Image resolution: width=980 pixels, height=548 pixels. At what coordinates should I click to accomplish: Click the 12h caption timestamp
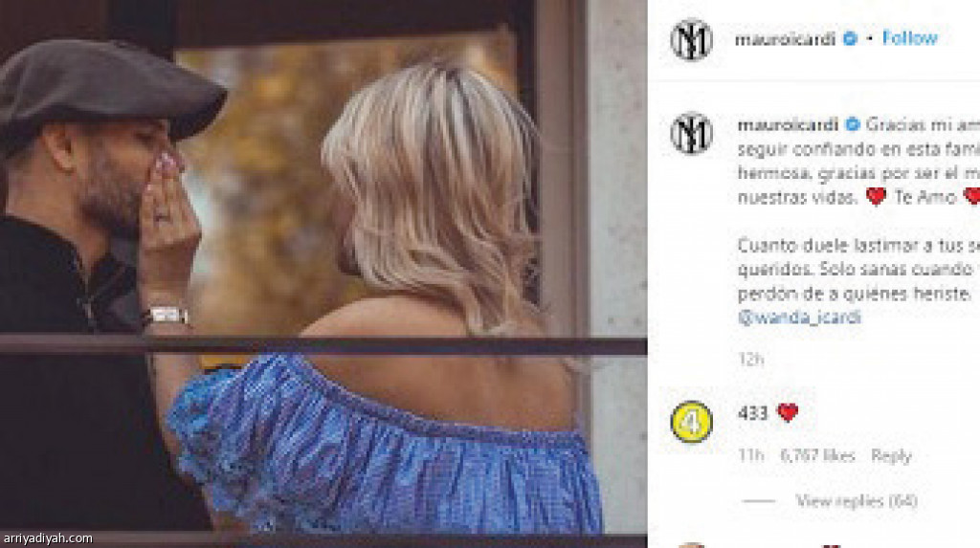coord(750,360)
